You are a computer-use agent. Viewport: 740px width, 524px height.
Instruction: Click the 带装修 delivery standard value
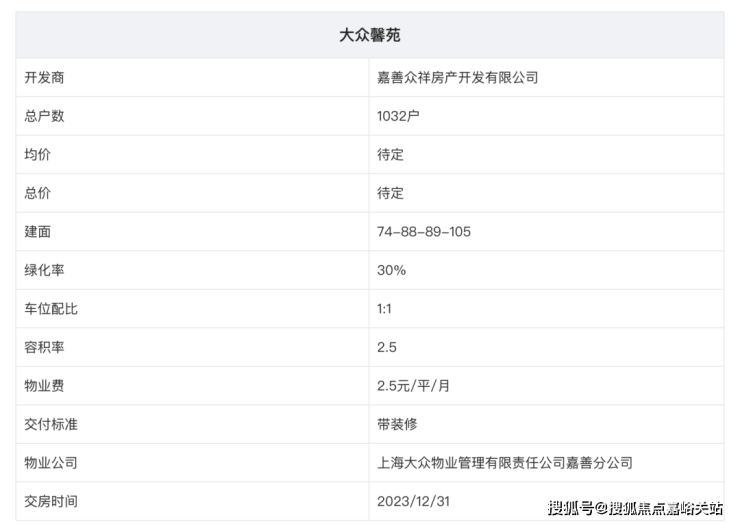[x=397, y=424]
